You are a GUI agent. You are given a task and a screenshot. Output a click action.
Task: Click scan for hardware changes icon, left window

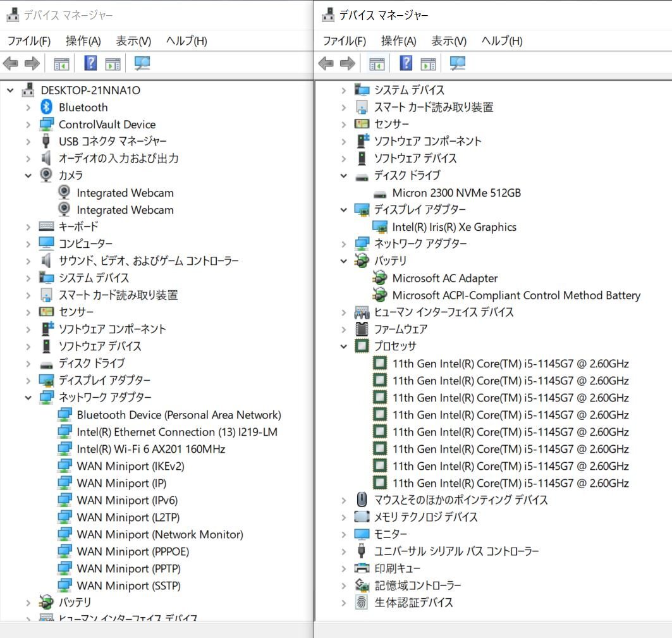click(x=142, y=63)
